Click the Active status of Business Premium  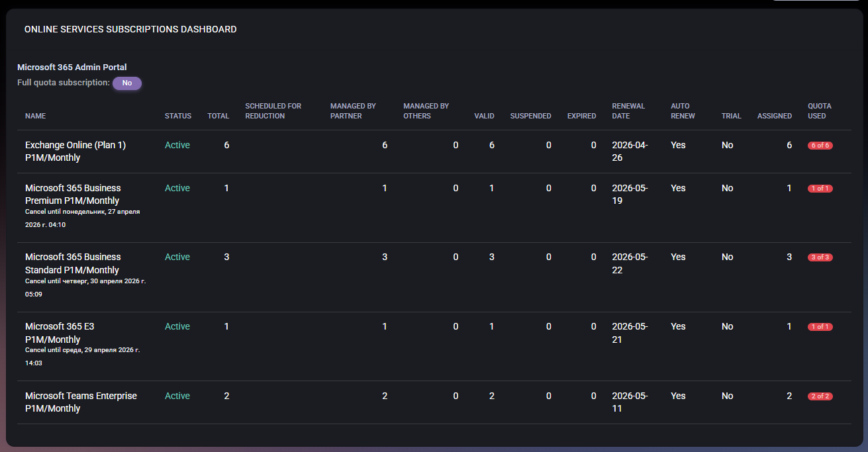click(177, 188)
